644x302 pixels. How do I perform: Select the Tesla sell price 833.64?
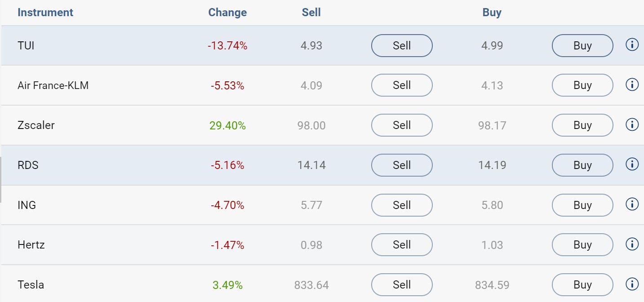(311, 284)
